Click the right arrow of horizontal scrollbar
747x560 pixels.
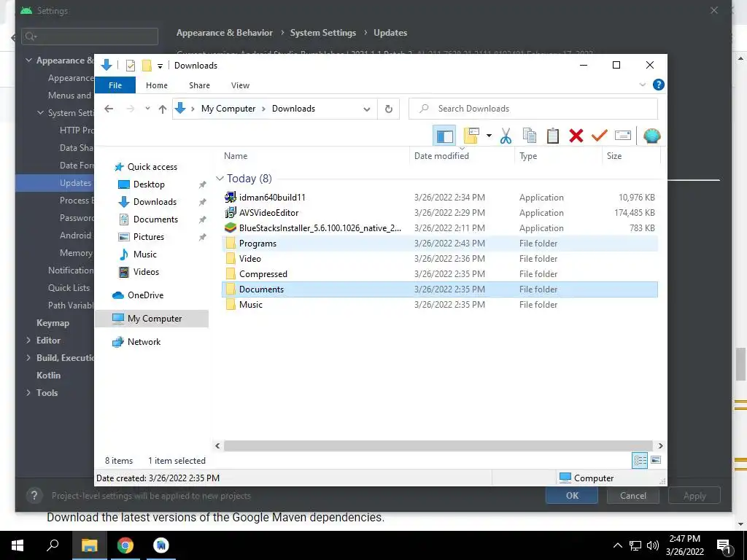pyautogui.click(x=660, y=446)
